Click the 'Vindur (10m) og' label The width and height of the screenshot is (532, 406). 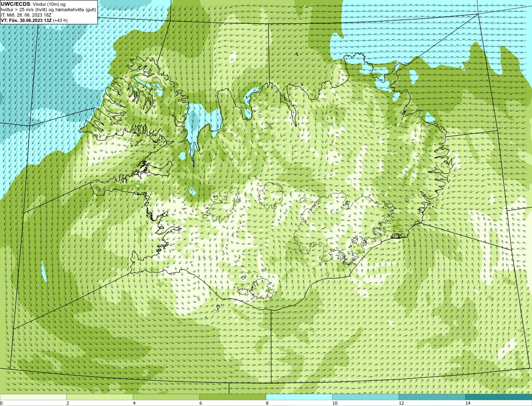pos(49,4)
